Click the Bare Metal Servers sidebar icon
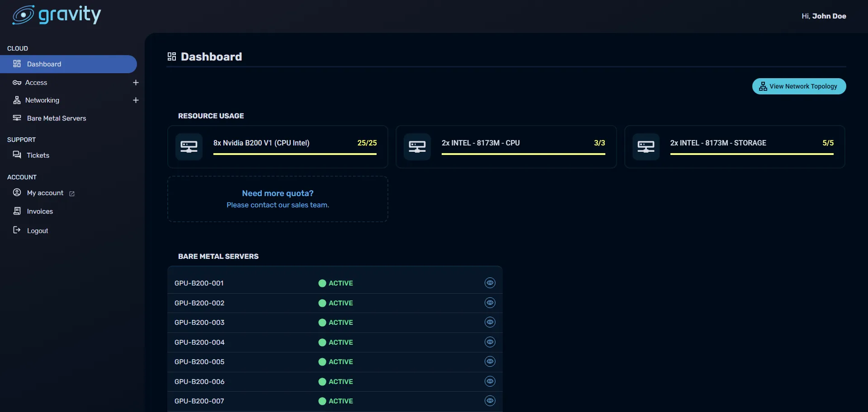The width and height of the screenshot is (868, 412). point(17,118)
